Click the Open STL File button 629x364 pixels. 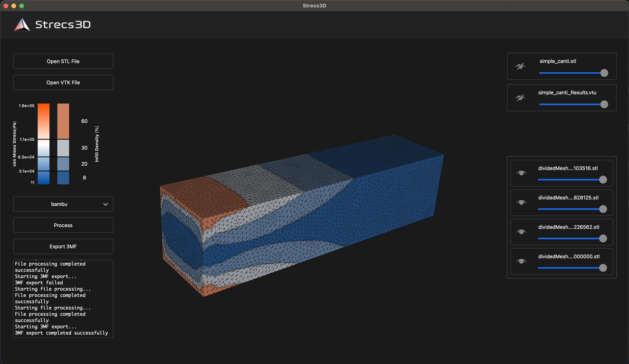coord(63,61)
